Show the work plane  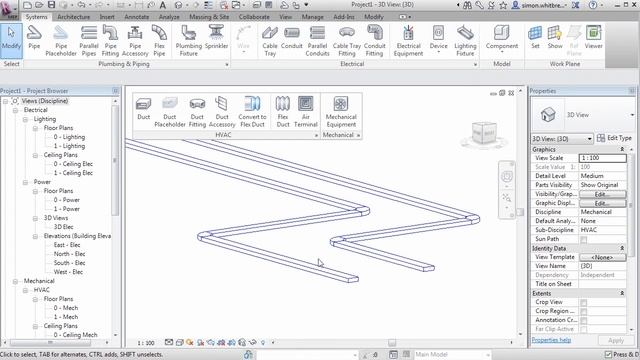(x=555, y=38)
